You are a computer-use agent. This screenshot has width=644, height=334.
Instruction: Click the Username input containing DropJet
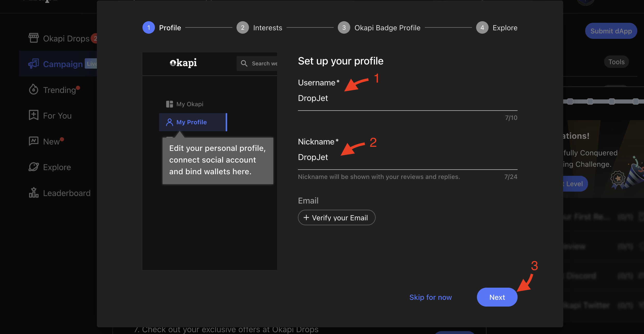[407, 98]
